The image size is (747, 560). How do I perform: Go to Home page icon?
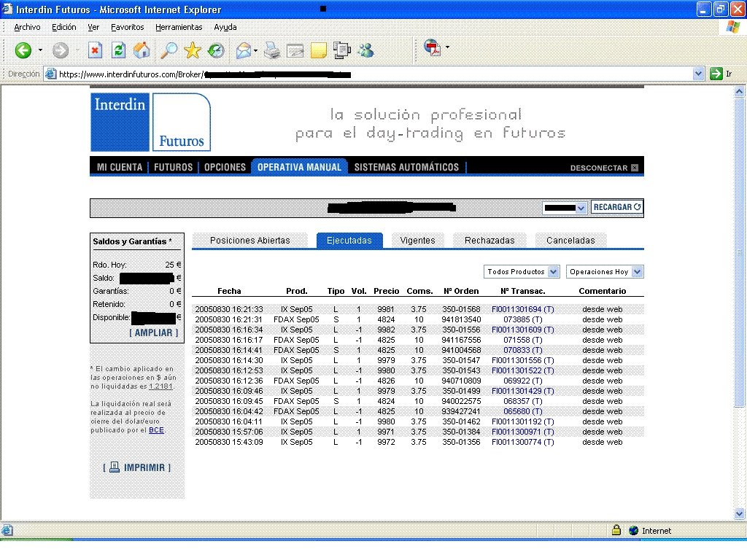142,50
